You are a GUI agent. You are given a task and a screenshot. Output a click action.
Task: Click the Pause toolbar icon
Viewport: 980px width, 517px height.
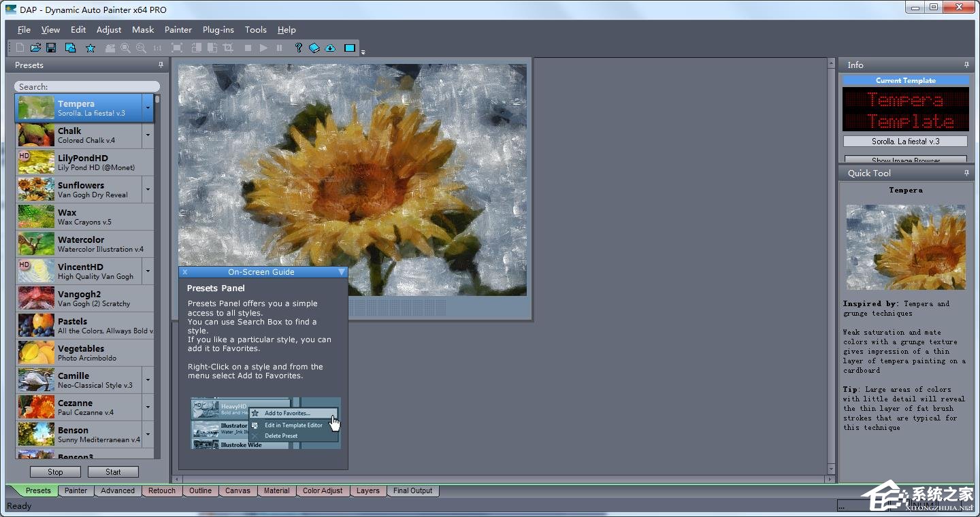point(279,48)
